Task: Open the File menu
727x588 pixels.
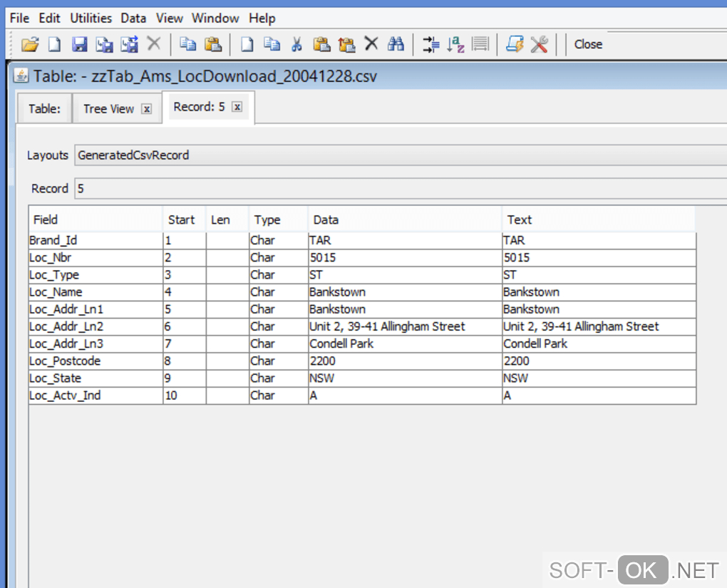Action: tap(19, 18)
